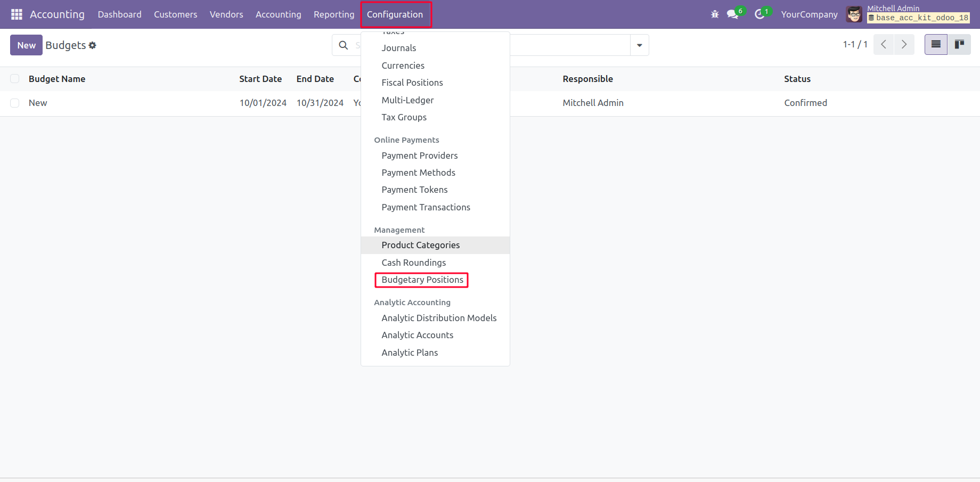Image resolution: width=980 pixels, height=482 pixels.
Task: Check the box for the New budget row
Action: coord(15,103)
